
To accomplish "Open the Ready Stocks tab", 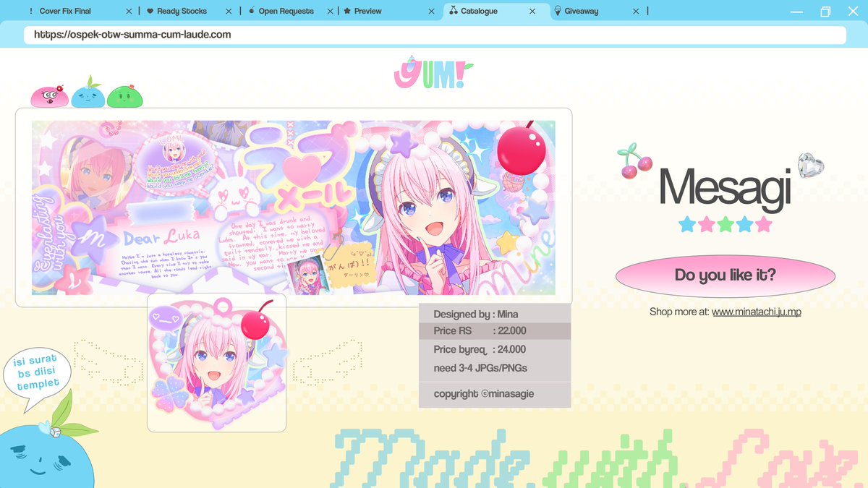I will 182,12.
